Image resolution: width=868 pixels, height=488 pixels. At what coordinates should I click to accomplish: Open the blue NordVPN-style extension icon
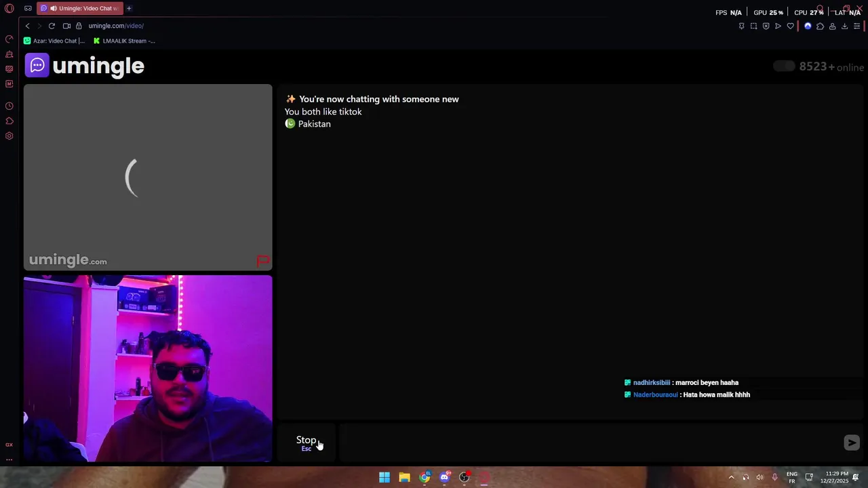[808, 26]
